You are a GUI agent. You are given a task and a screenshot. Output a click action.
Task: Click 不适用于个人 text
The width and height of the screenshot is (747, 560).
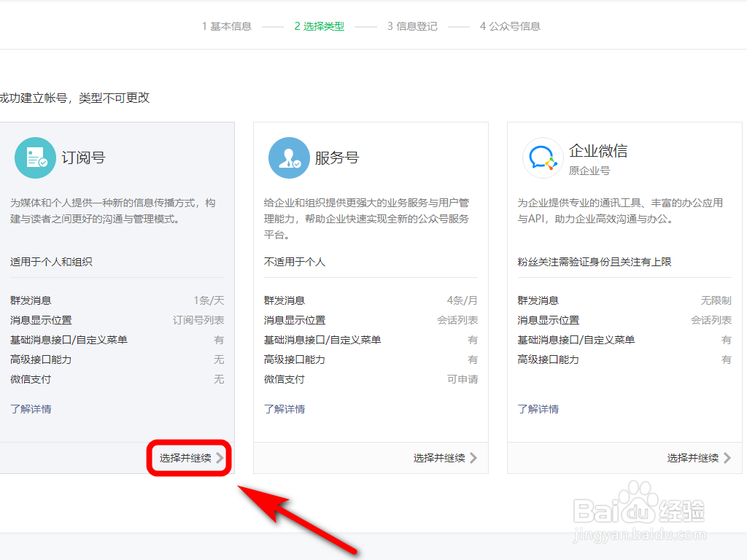click(295, 262)
